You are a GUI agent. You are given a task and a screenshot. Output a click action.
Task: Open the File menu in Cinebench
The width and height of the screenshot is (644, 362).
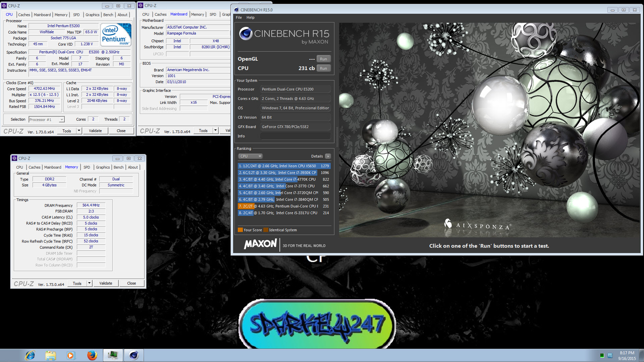pos(239,17)
